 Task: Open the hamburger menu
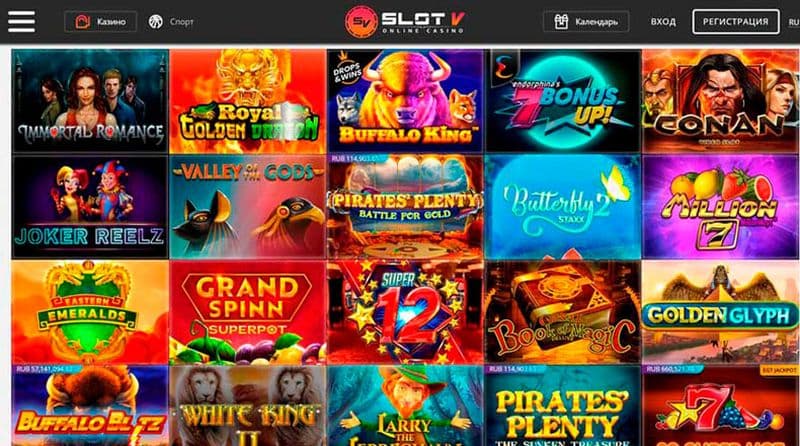(x=21, y=21)
